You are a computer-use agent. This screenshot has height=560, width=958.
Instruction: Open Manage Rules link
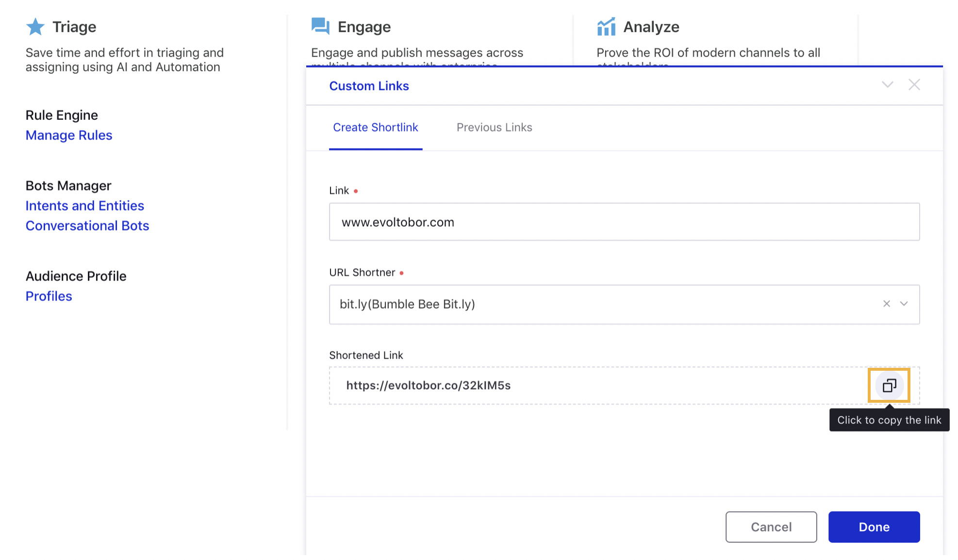68,135
